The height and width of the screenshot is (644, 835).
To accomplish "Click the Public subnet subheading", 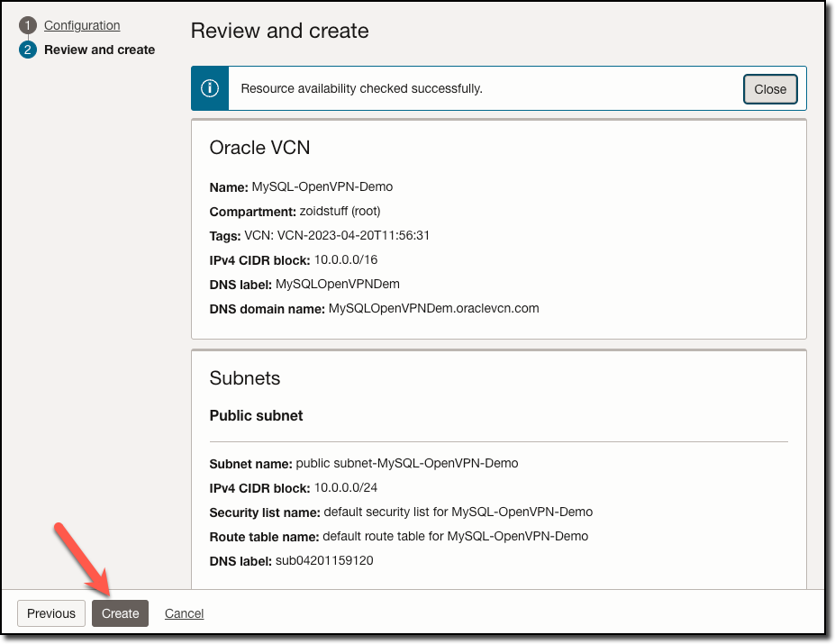I will tap(256, 415).
